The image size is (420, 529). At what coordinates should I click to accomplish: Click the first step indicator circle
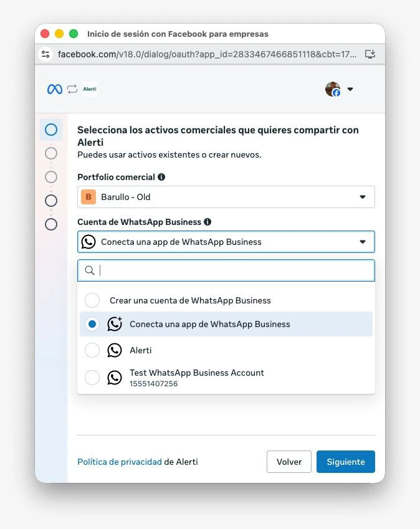point(51,130)
